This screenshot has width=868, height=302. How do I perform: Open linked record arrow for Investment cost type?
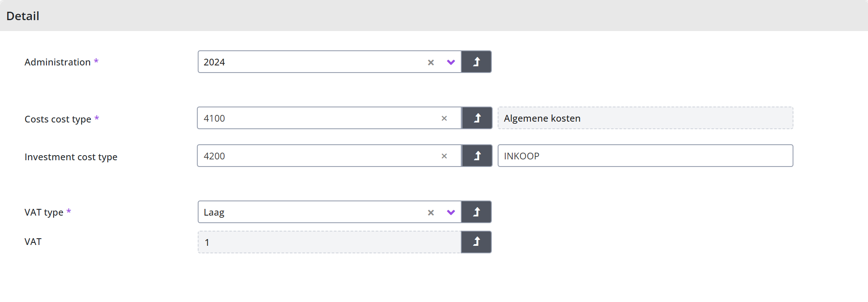point(477,156)
